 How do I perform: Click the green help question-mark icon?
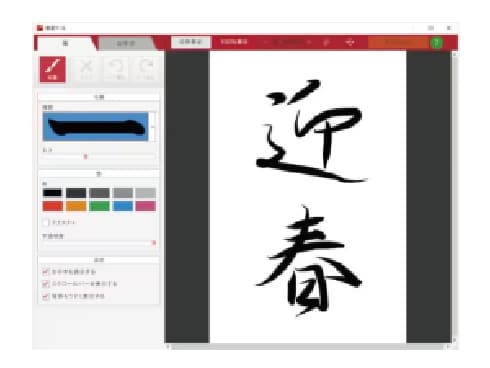pos(436,43)
